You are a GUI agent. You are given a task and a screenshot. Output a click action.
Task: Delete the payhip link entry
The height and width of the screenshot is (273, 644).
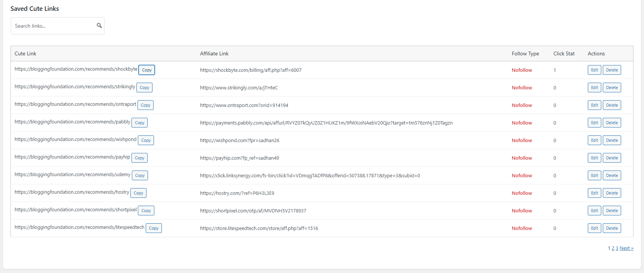pos(612,158)
